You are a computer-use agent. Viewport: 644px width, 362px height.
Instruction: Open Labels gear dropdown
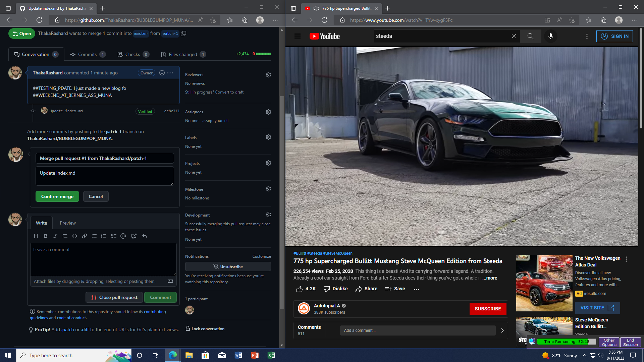(268, 137)
